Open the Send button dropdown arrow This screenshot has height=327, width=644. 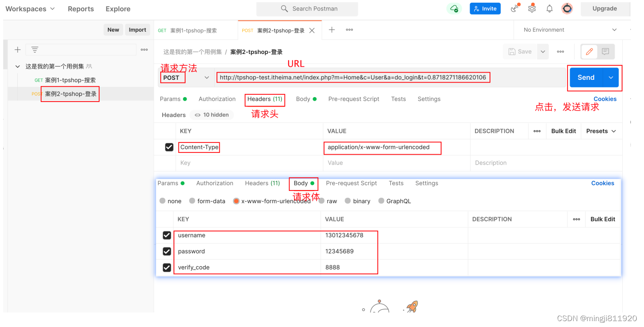click(611, 78)
